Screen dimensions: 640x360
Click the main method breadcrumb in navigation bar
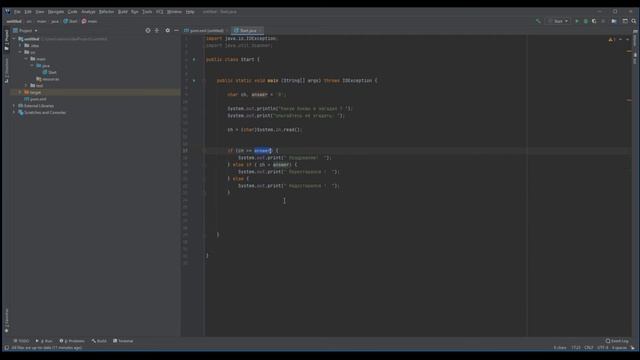pos(89,21)
